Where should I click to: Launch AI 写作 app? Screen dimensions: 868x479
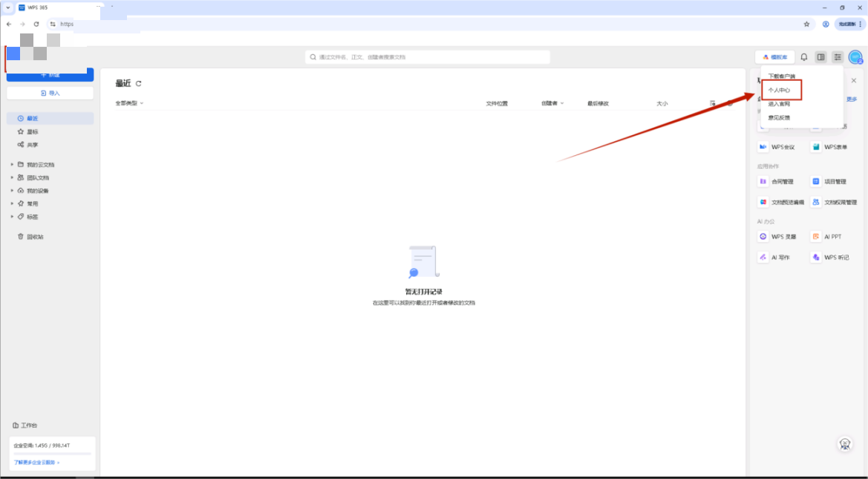pos(774,258)
